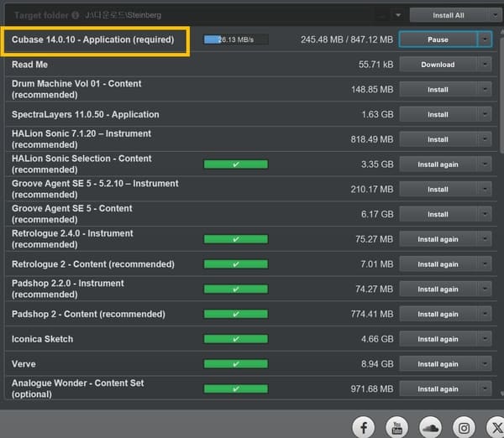Open the target folder path dropdown arrow
This screenshot has height=438, width=504.
click(398, 15)
